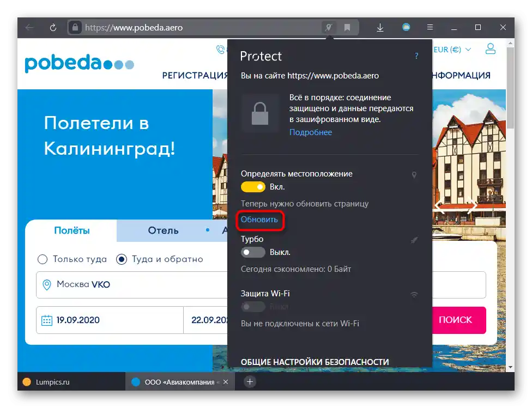This screenshot has height=408, width=532.
Task: Click the URL address bar text
Action: (134, 27)
